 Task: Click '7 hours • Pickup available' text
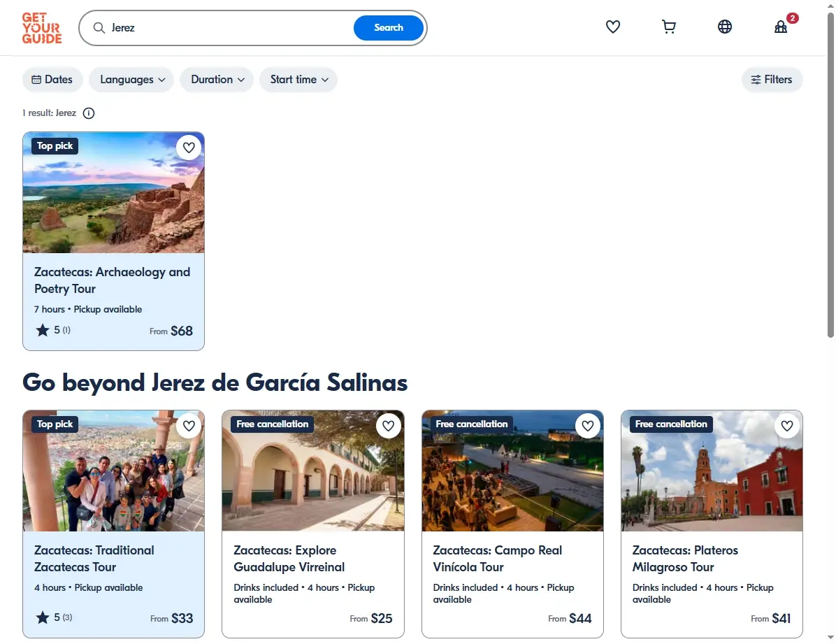[88, 310]
